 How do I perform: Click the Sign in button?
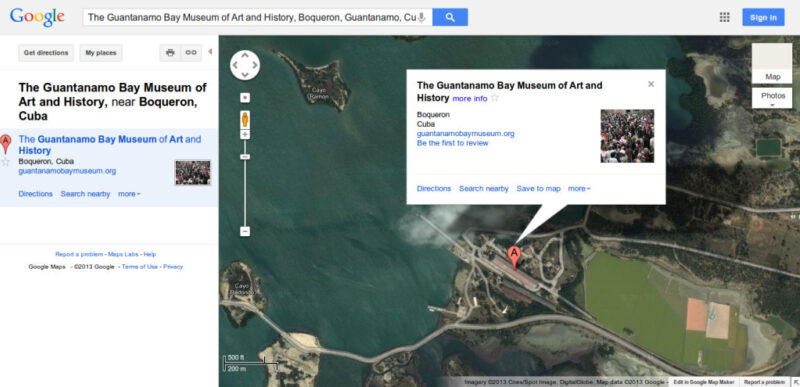(x=763, y=17)
